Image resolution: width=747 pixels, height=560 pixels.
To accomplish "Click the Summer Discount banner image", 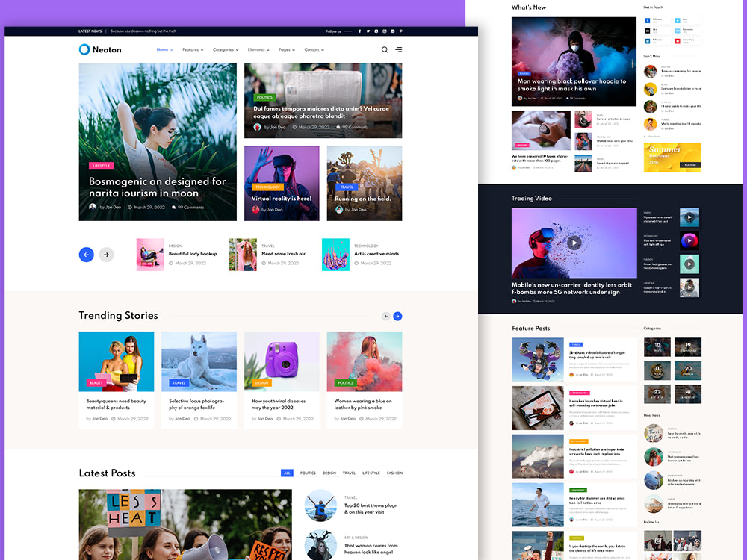I will (x=672, y=157).
